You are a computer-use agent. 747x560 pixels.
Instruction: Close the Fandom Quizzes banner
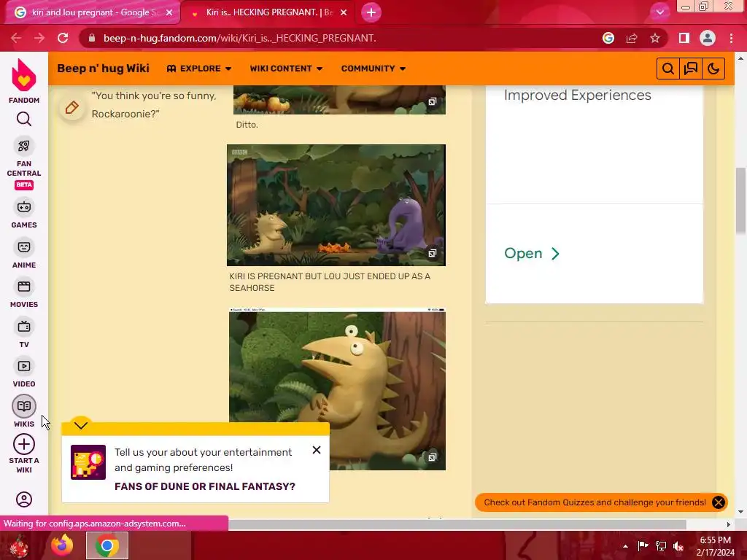click(719, 502)
